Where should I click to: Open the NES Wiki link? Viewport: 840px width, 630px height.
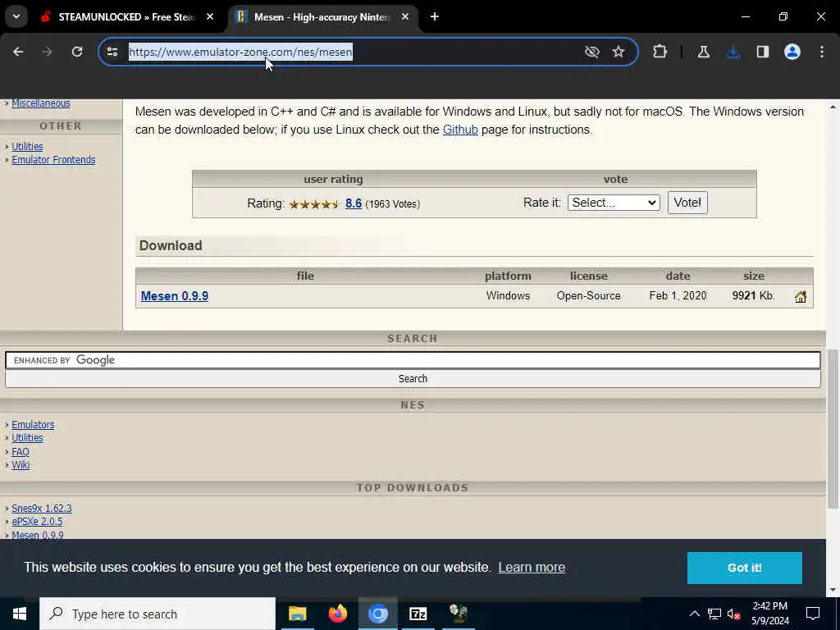tap(21, 465)
